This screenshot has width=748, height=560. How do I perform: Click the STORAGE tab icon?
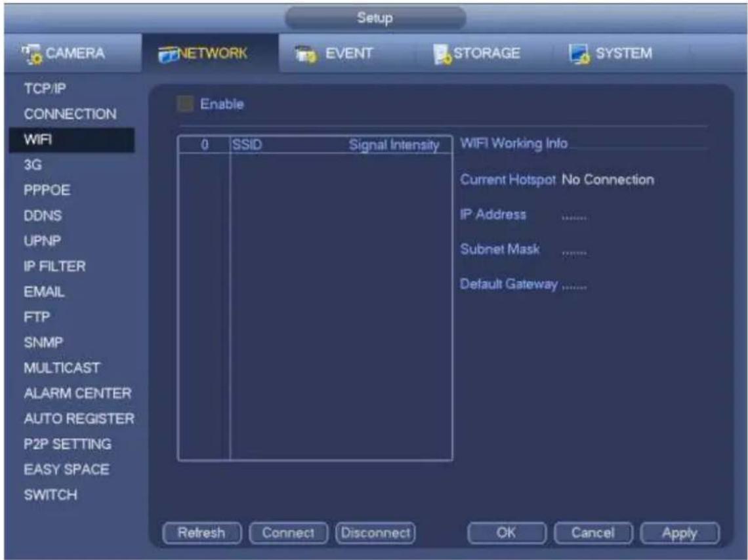click(x=442, y=54)
